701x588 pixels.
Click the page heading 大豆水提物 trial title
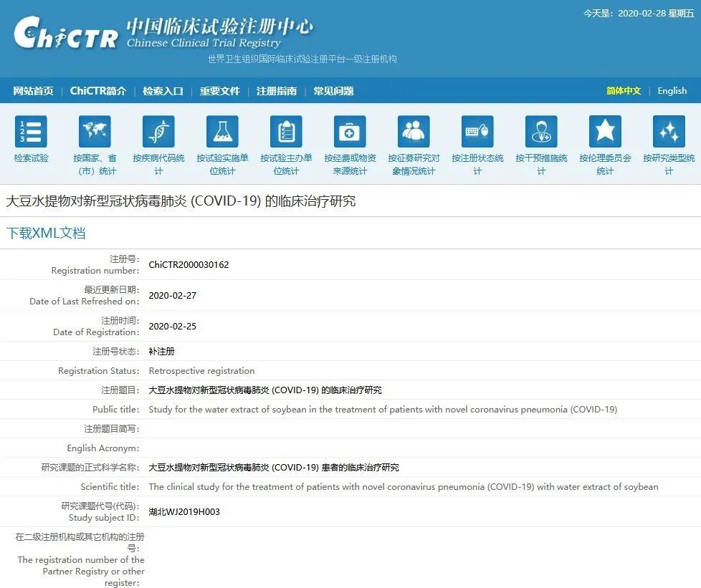click(x=181, y=201)
